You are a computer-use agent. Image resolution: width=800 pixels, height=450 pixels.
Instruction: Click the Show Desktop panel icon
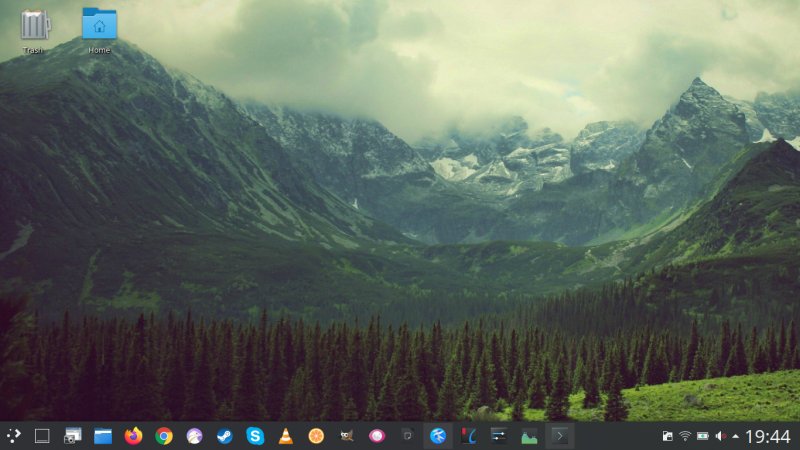[42, 436]
